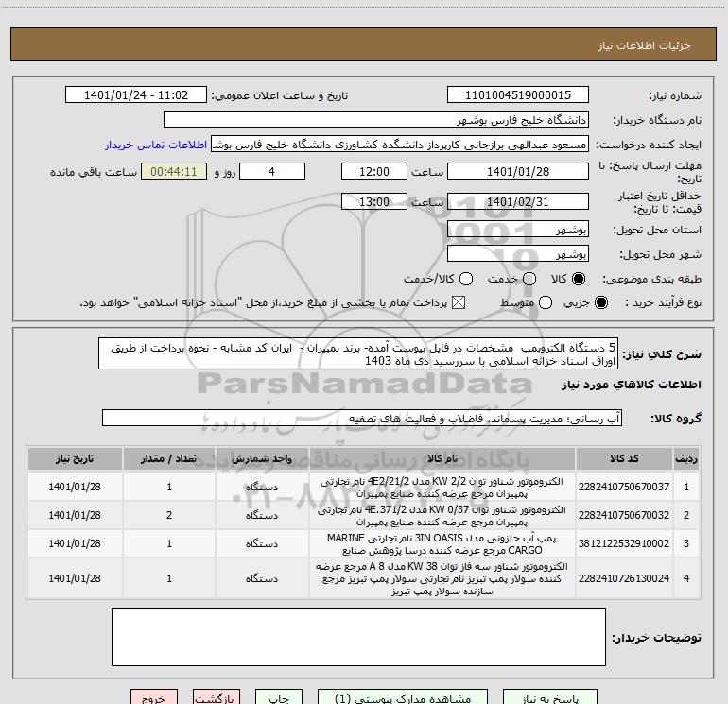
Task: Click announcement date field 1401/01/24 - 11:02
Action: pos(136,94)
